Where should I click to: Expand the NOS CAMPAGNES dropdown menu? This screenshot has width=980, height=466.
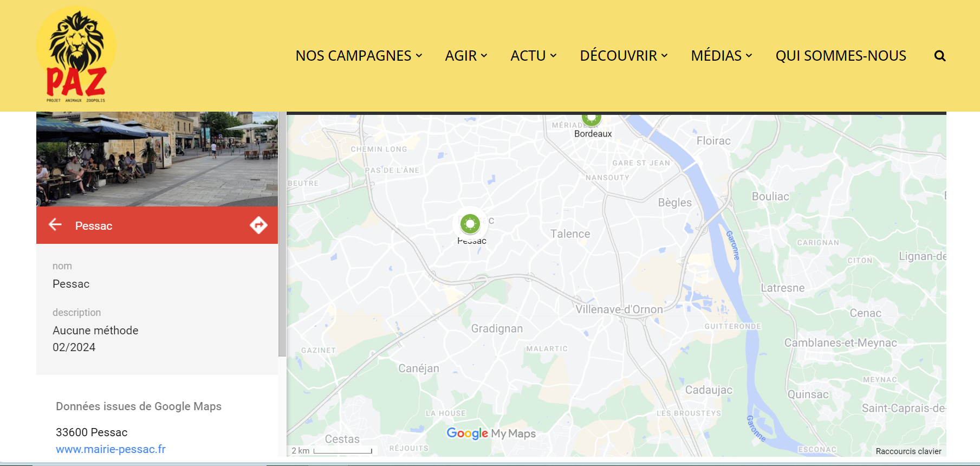pyautogui.click(x=359, y=56)
